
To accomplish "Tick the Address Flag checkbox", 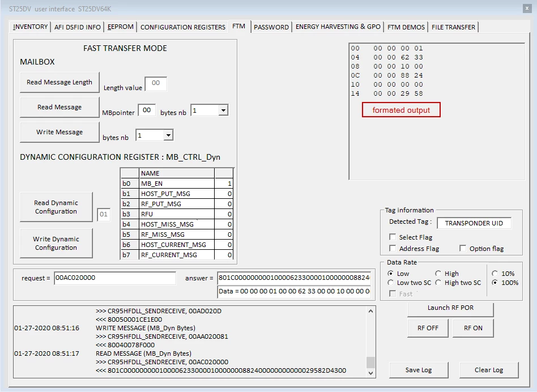I will tap(393, 249).
